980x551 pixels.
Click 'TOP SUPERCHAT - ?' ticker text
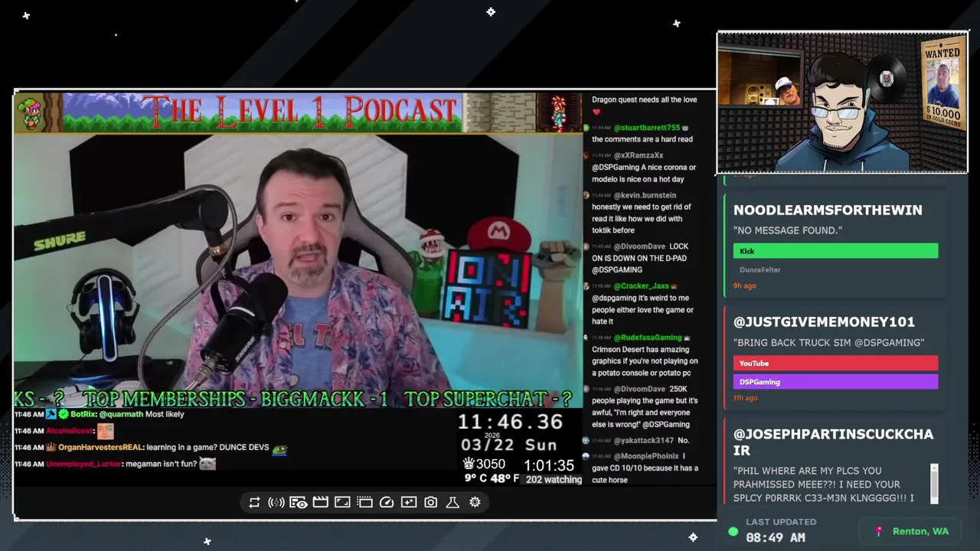488,399
